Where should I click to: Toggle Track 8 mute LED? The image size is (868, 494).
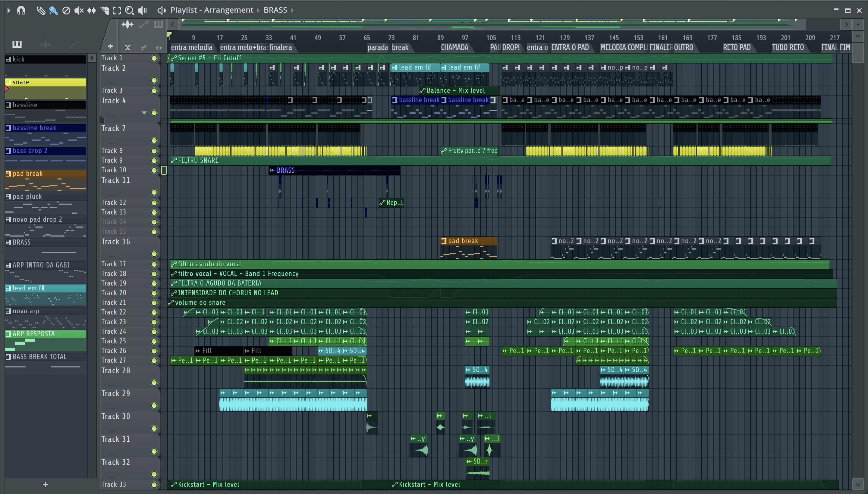(x=154, y=151)
